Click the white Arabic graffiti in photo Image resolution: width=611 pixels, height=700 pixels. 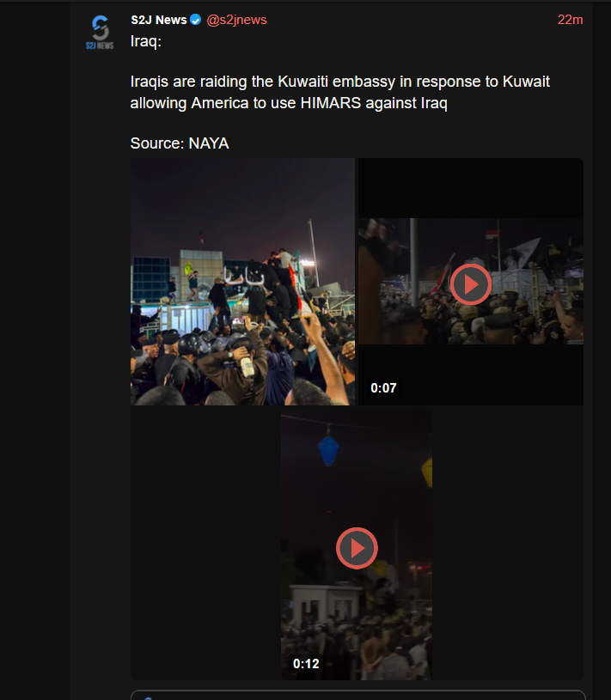click(x=244, y=276)
